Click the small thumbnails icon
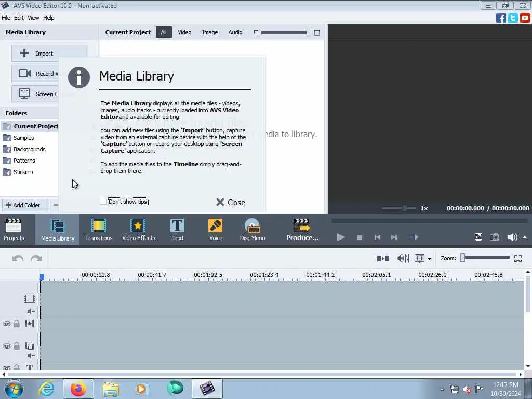 [256, 32]
